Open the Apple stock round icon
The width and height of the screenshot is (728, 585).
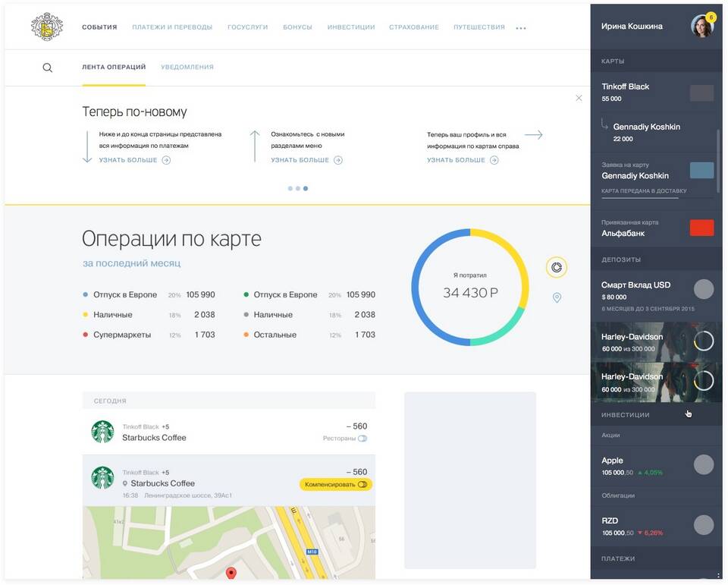click(x=704, y=464)
